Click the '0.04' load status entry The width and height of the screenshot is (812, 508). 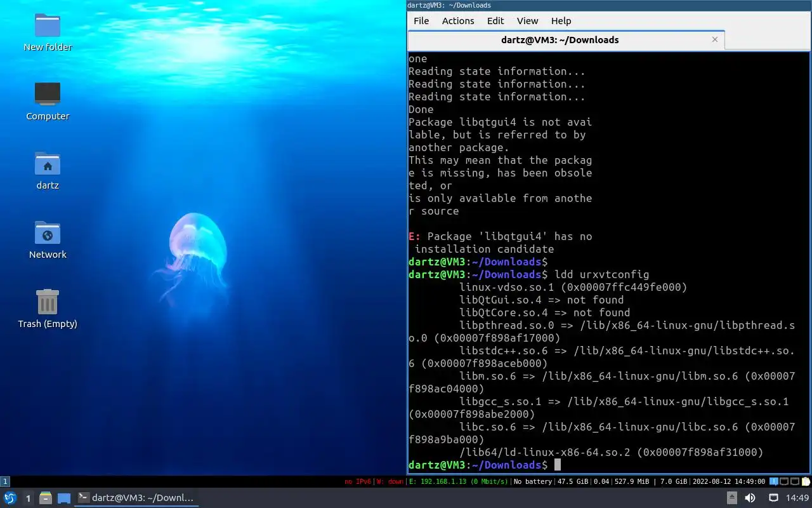click(601, 481)
